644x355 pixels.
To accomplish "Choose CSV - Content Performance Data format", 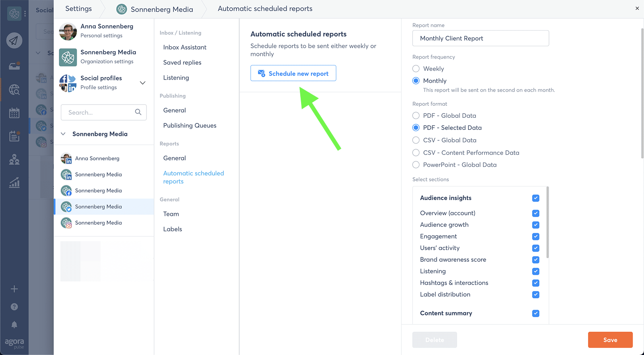I will pos(416,152).
